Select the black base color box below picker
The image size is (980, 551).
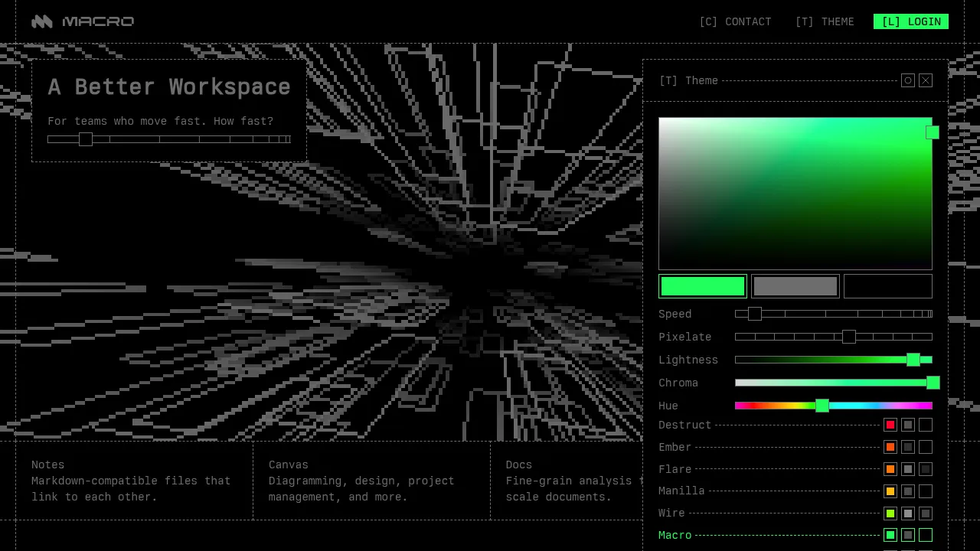point(888,286)
